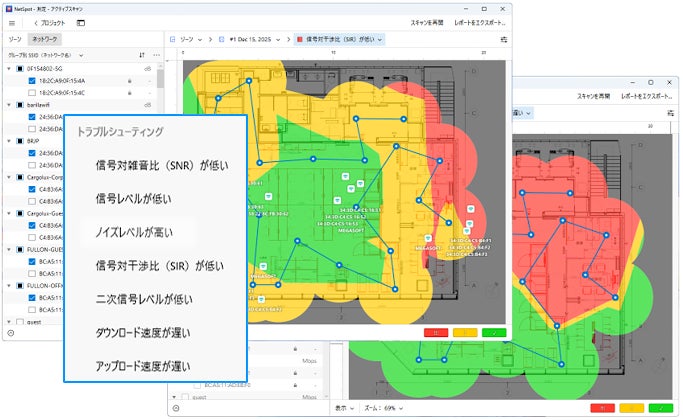
Task: Open the グループ別 SSID grouping dropdown
Action: tap(45, 55)
